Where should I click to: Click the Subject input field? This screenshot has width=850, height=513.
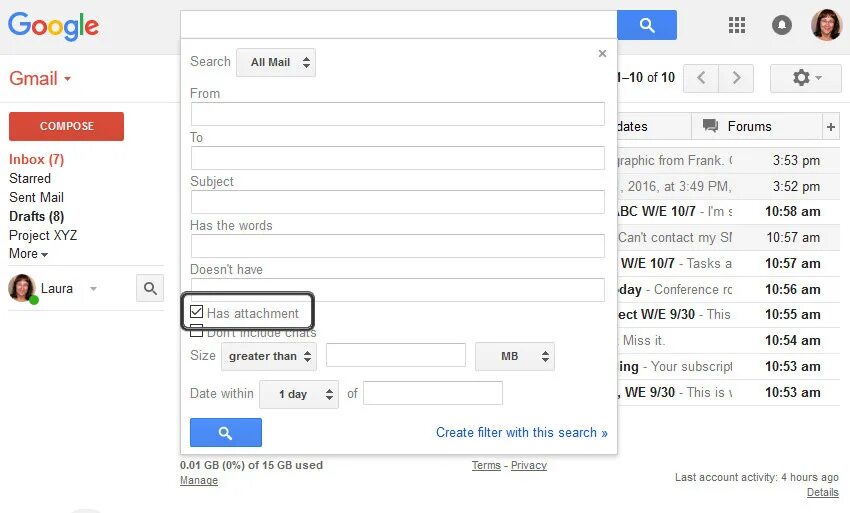coord(397,202)
